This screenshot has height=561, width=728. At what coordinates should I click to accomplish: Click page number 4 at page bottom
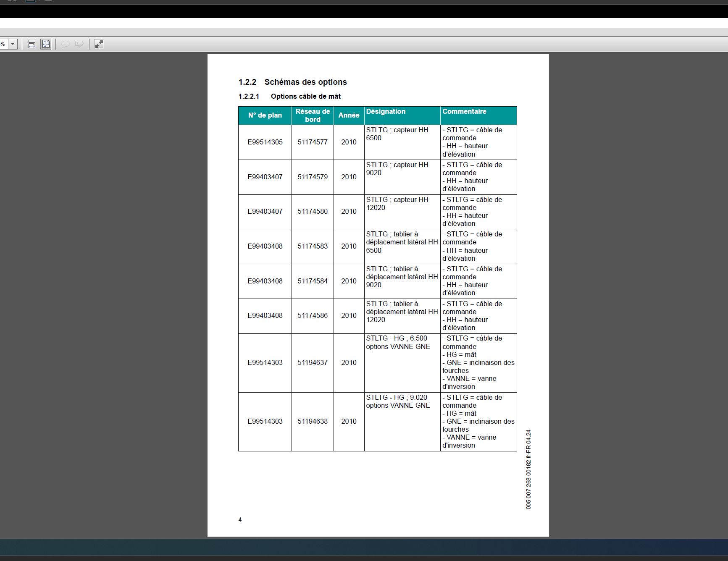(240, 519)
